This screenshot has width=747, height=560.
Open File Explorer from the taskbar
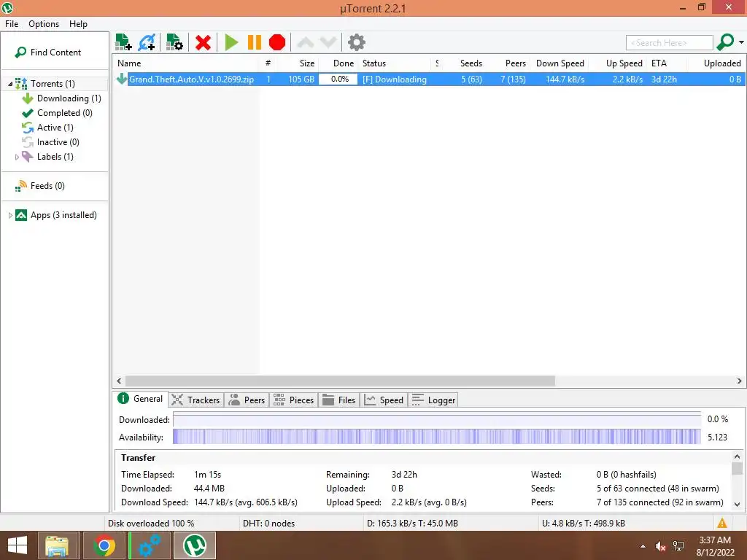(57, 545)
